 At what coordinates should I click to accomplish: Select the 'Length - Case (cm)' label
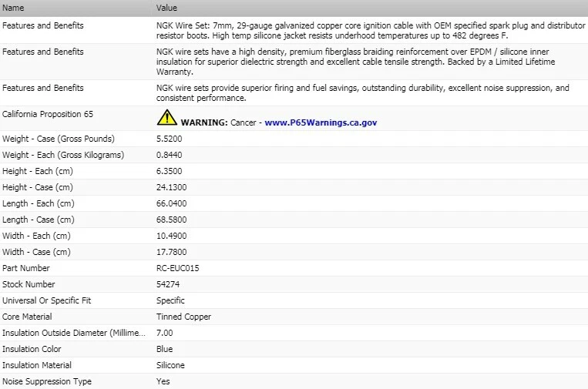(39, 220)
